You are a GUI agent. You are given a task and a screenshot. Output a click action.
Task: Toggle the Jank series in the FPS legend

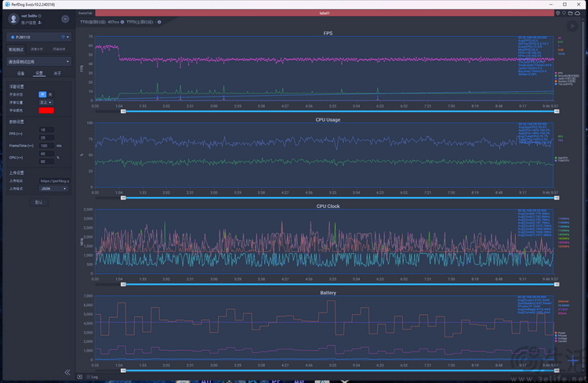(564, 78)
